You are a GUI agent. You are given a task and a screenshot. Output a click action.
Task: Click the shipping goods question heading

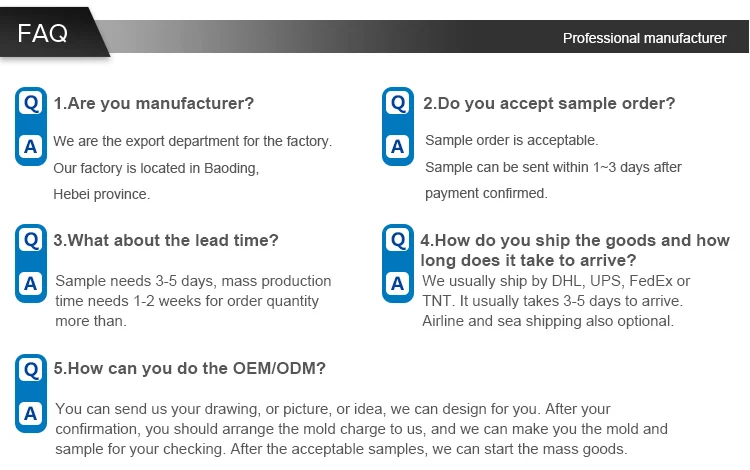pos(575,250)
